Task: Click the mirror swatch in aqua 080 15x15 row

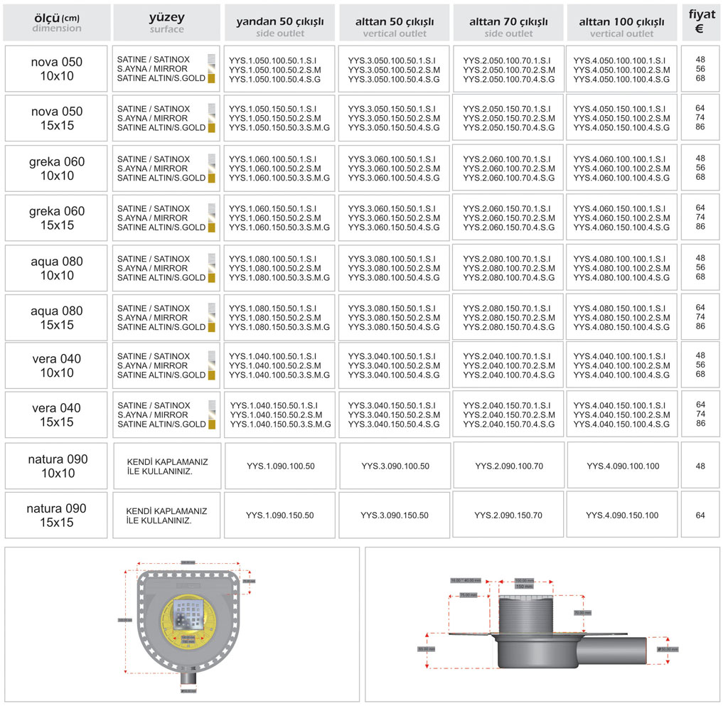Action: 211,318
